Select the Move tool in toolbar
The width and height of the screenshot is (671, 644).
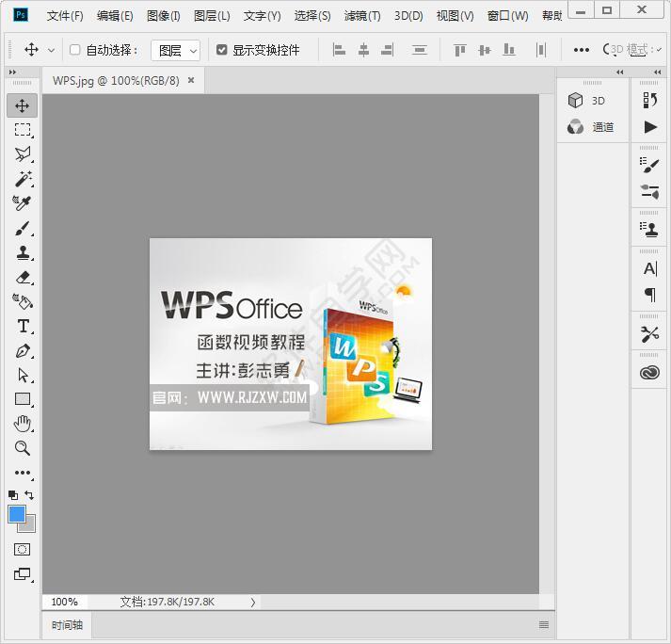23,105
